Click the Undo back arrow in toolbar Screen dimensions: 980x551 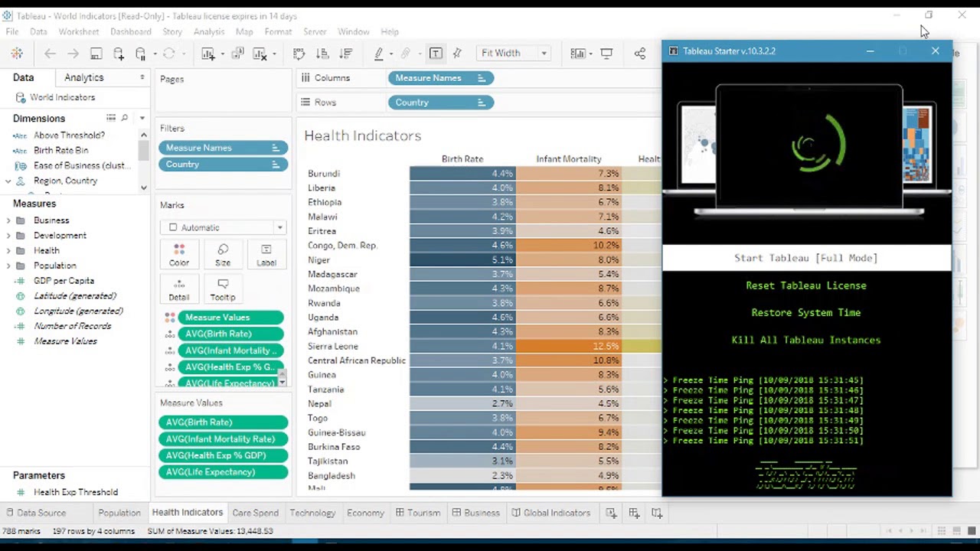click(x=50, y=54)
